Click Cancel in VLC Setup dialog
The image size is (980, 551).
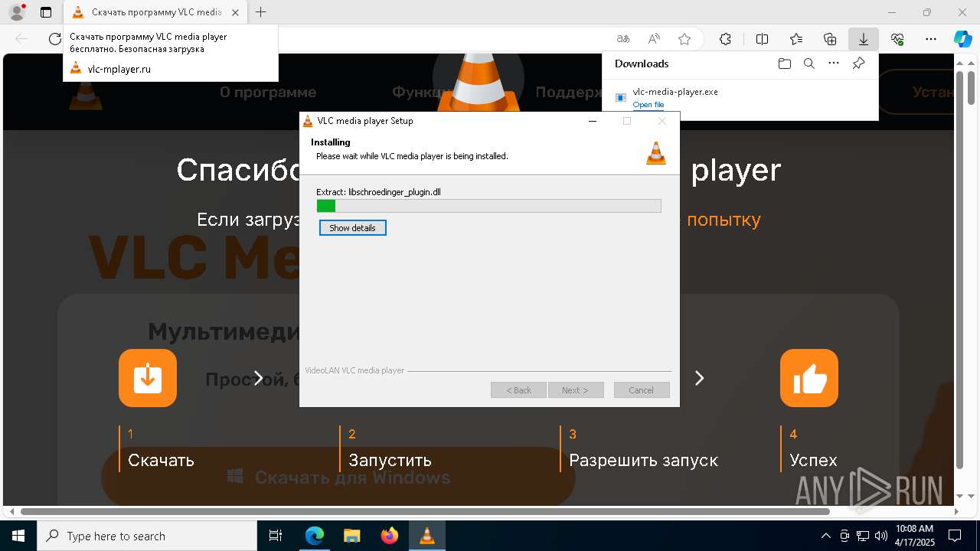point(642,390)
